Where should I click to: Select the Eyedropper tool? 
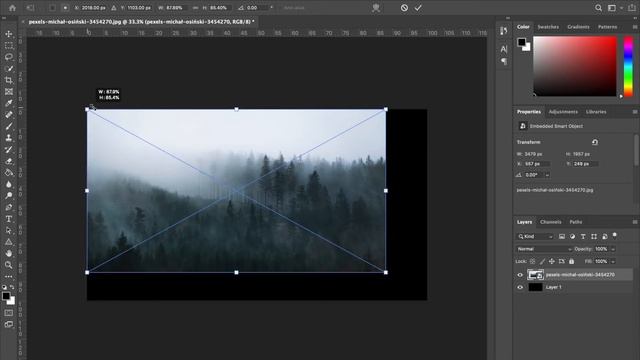tap(9, 103)
